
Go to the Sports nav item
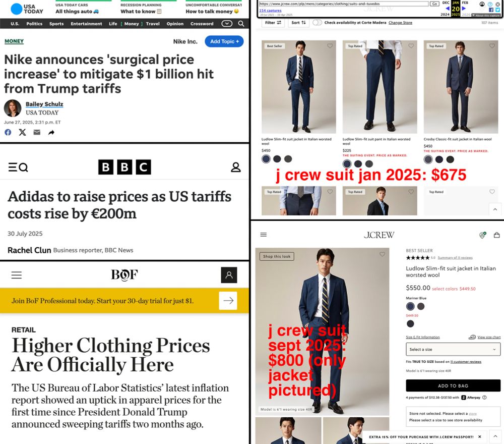point(56,24)
